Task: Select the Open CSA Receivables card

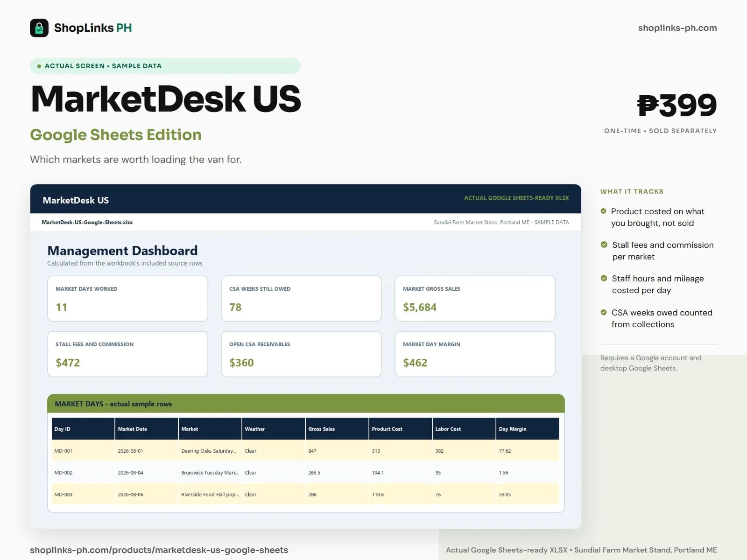Action: (x=301, y=354)
